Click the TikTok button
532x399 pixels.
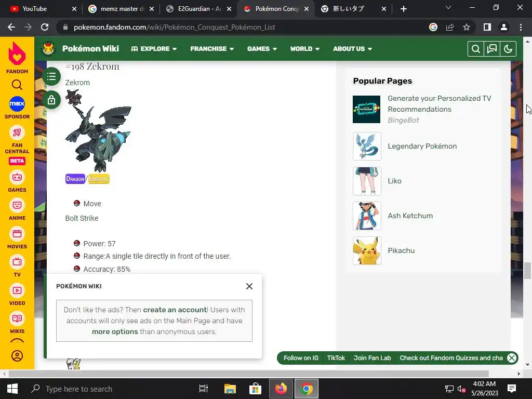pos(336,358)
